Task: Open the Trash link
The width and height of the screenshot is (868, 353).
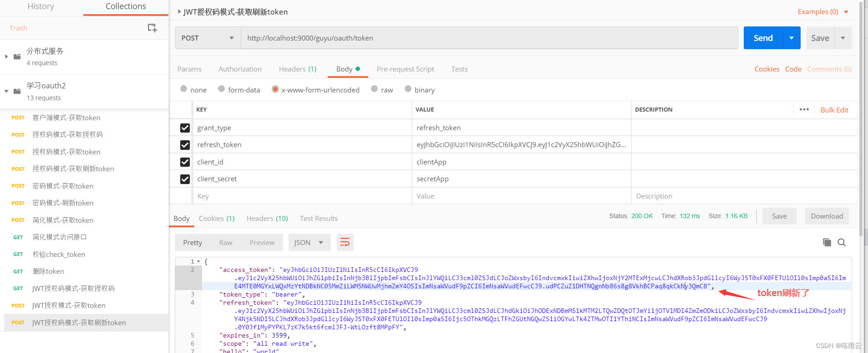Action: [18, 28]
